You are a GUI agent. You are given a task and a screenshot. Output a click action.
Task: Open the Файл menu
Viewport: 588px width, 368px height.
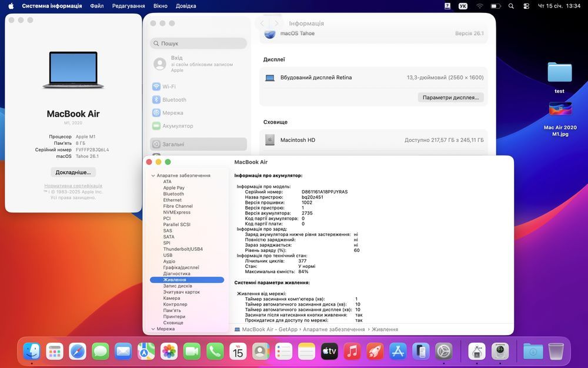tap(97, 6)
